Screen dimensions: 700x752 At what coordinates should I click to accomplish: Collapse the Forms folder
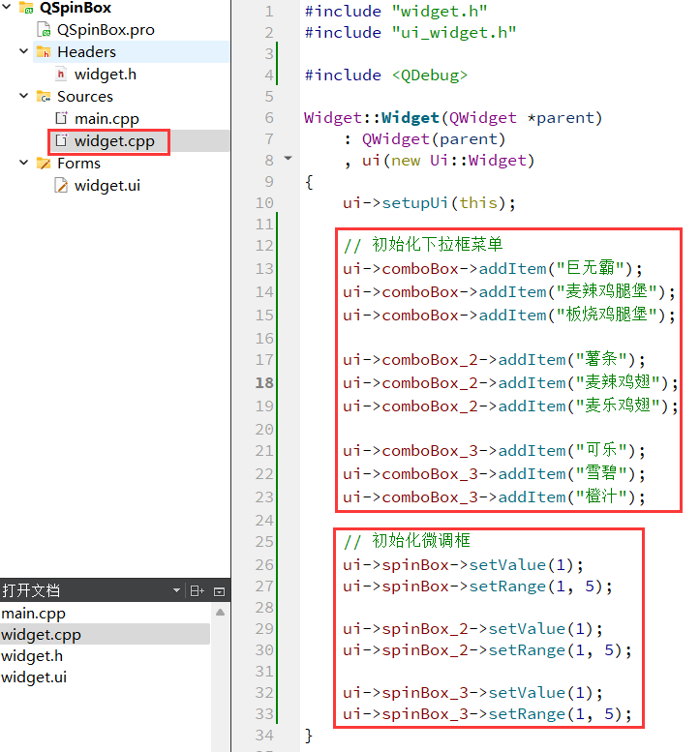click(x=23, y=163)
